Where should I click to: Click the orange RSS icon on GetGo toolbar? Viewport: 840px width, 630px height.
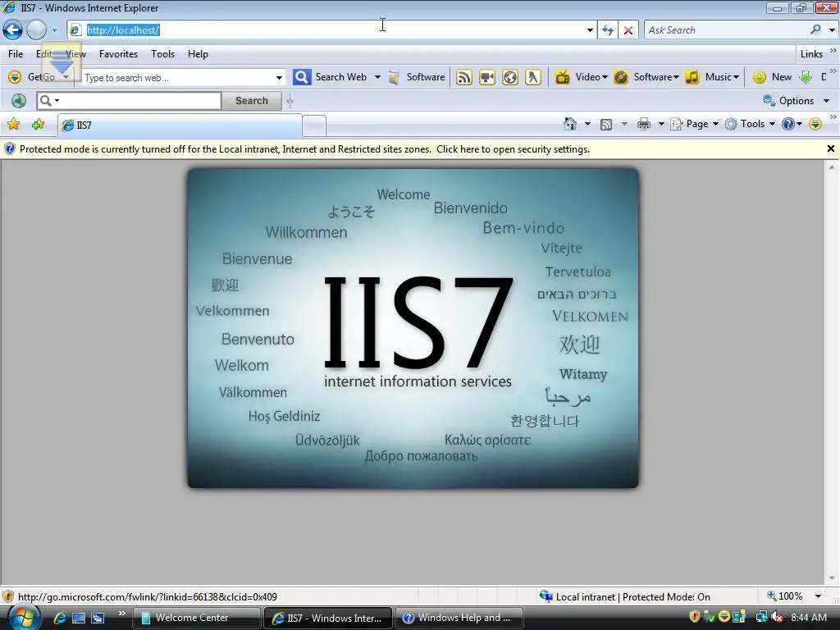pos(464,77)
